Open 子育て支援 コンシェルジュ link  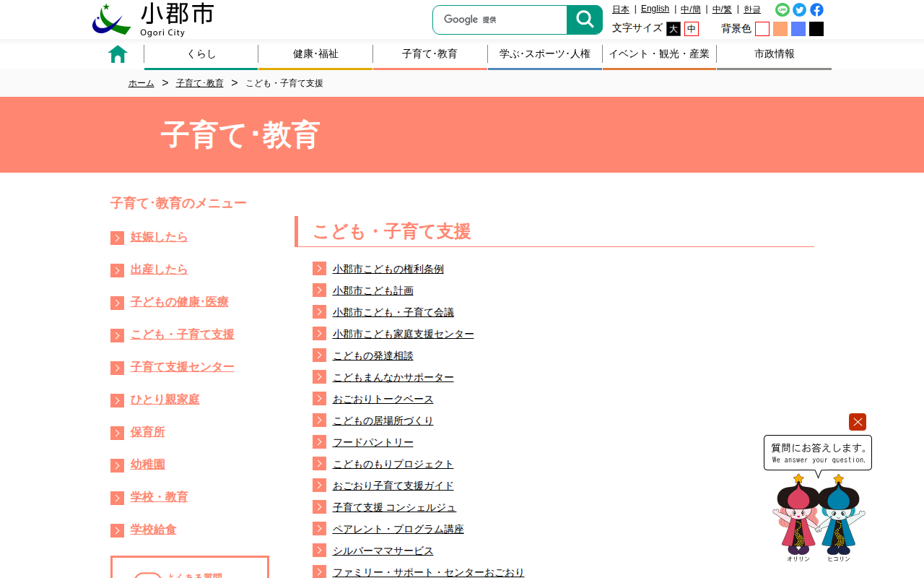[x=395, y=507]
